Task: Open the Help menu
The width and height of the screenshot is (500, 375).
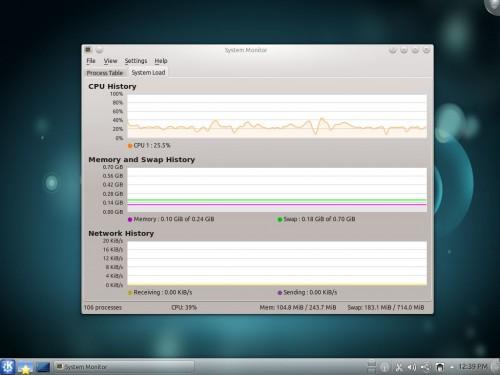Action: pos(161,61)
